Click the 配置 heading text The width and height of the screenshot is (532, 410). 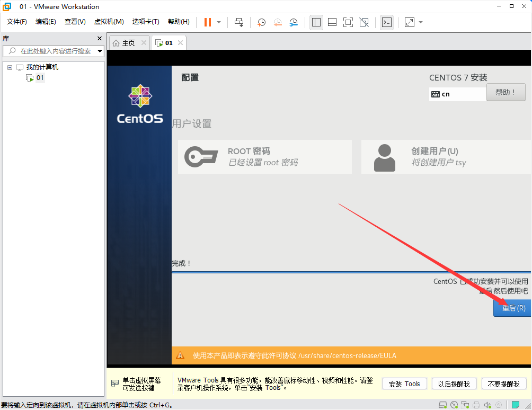point(190,78)
